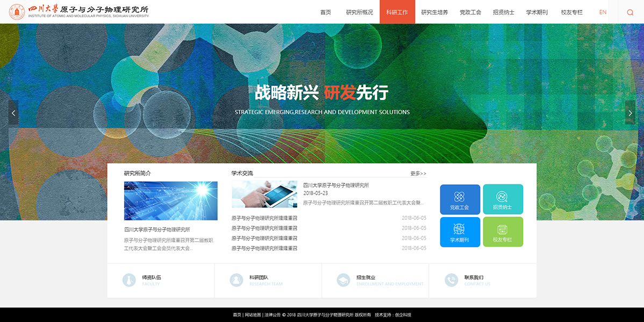Open the tablet image news thumbnail
Screen dimensions: 644x322
click(264, 194)
